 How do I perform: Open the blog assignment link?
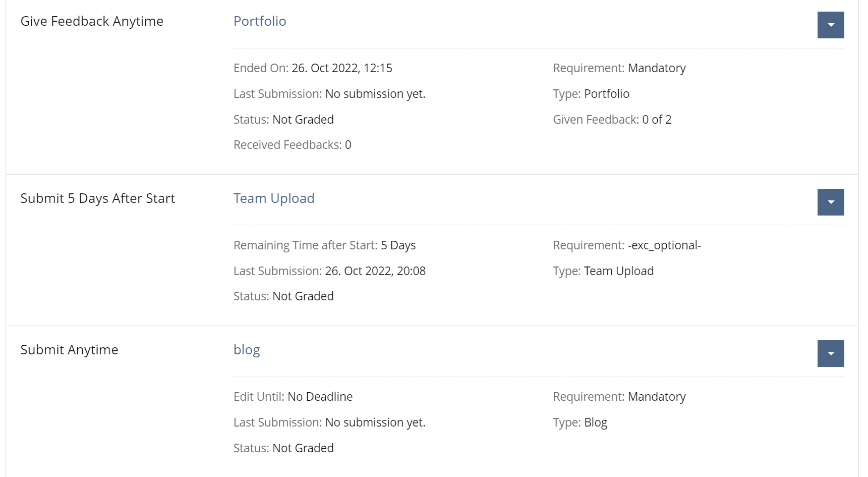point(247,350)
